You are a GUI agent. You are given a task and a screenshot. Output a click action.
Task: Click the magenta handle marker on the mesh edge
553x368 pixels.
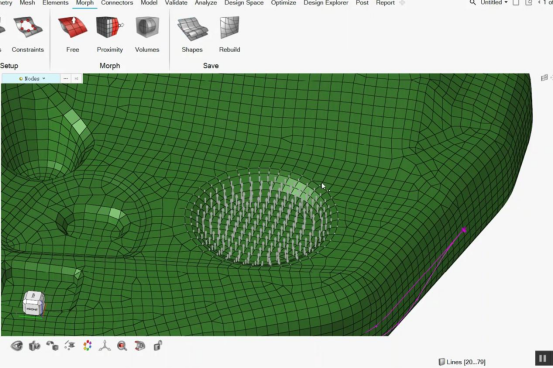464,230
